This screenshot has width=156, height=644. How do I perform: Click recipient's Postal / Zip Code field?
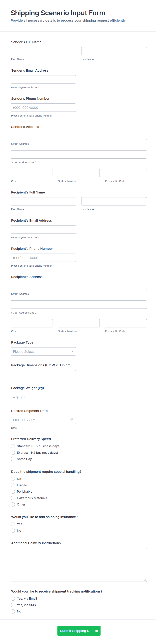coord(125,323)
